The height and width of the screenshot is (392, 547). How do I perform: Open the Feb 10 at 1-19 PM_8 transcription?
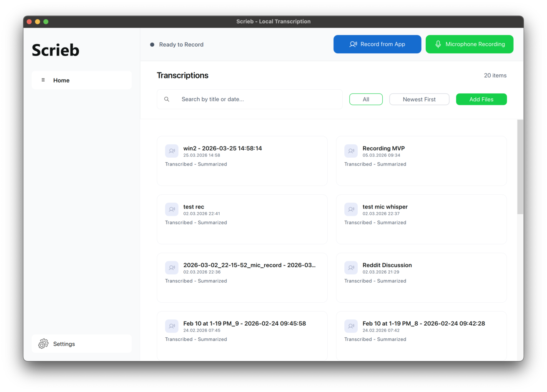coord(423,324)
